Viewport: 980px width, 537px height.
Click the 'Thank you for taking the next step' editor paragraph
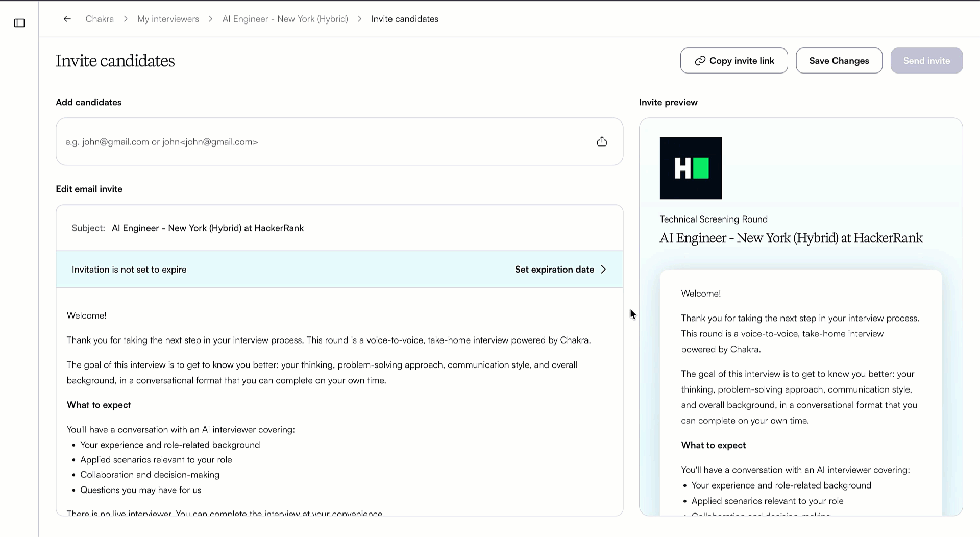pos(329,340)
